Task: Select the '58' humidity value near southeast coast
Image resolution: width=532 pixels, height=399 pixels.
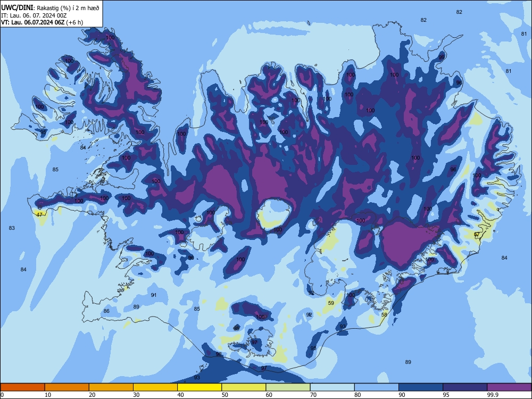Action: (384, 314)
